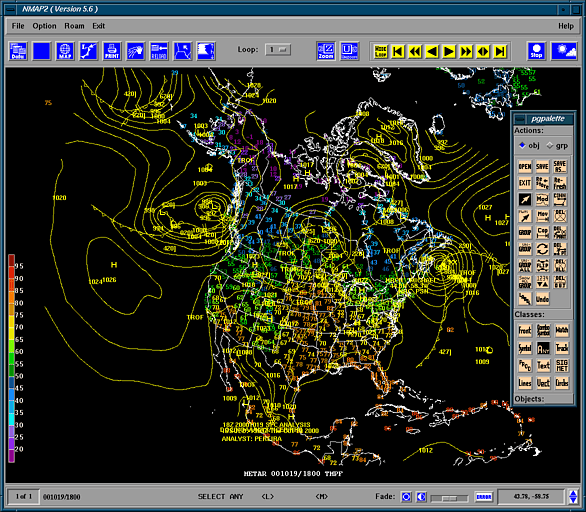Click the frame stepper arrows at bottom right
The width and height of the screenshot is (586, 512).
tap(573, 497)
